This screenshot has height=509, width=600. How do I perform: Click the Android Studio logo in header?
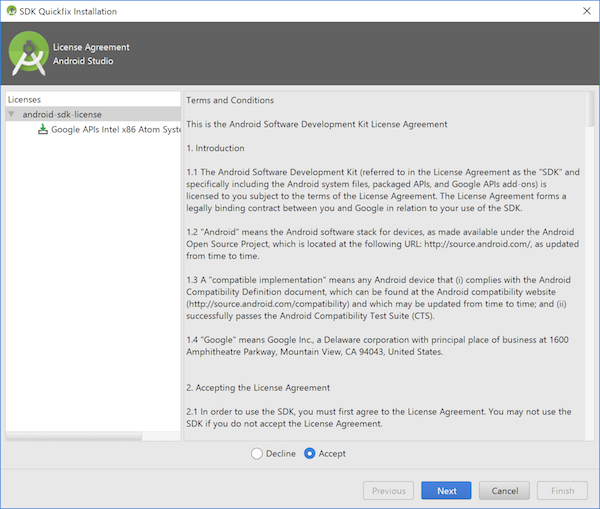(28, 53)
